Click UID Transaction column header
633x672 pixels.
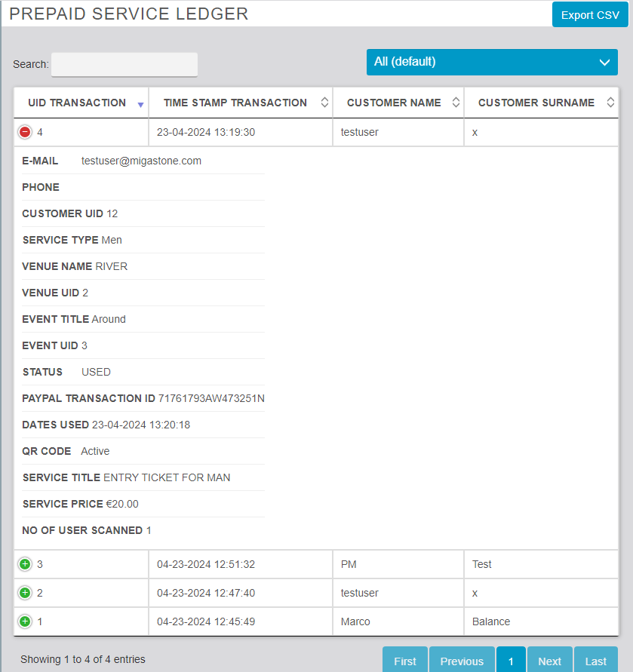(77, 103)
